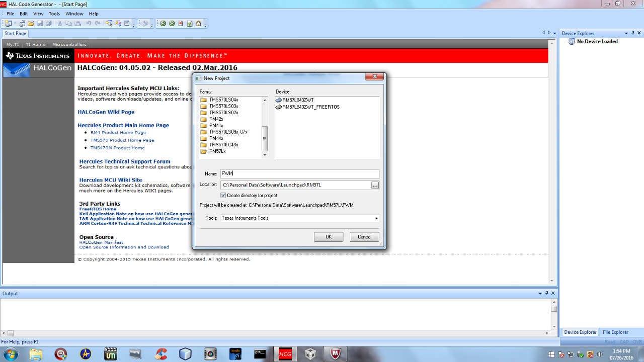
Task: Select the TMS570LC43x family folder
Action: (223, 145)
